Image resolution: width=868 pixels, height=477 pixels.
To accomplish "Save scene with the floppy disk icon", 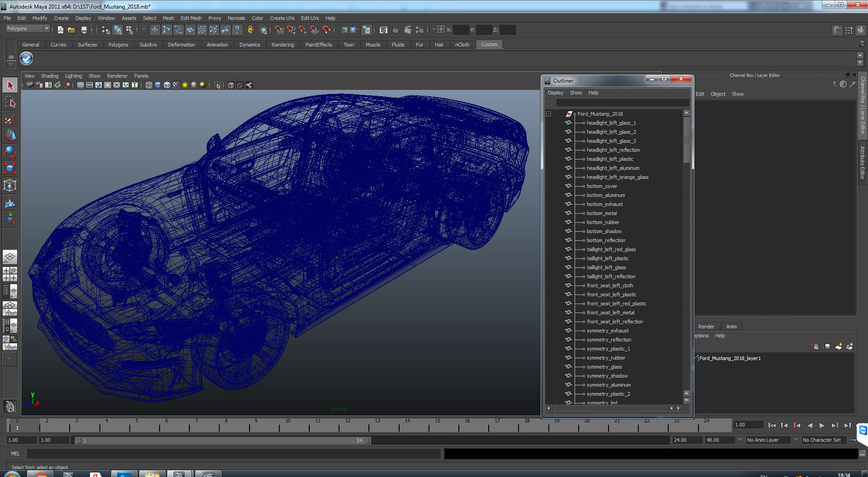I will pyautogui.click(x=84, y=30).
